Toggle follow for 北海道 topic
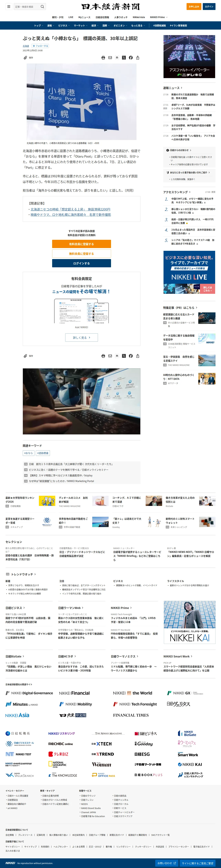Screen dimensions: 221x868 pos(40,46)
